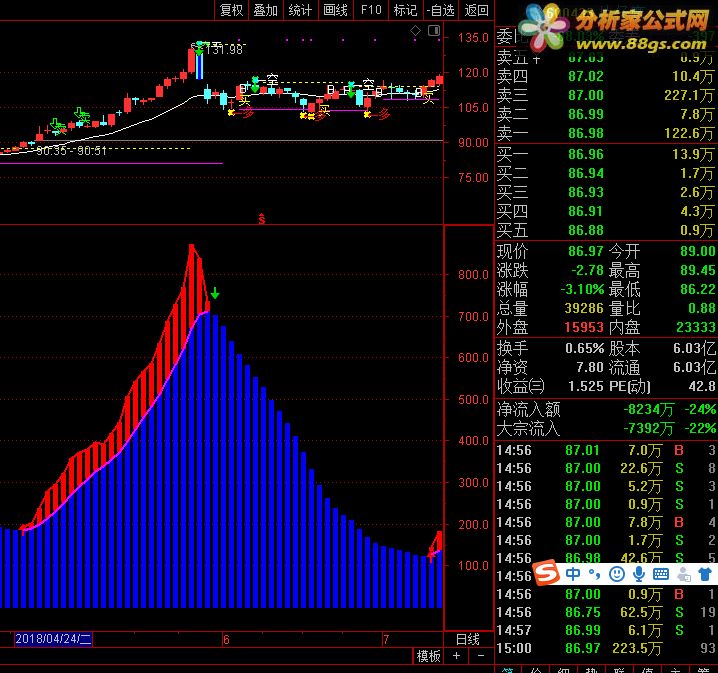Image resolution: width=718 pixels, height=673 pixels.
Task: Toggle punctuation mode on Sogou bar
Action: pos(594,574)
